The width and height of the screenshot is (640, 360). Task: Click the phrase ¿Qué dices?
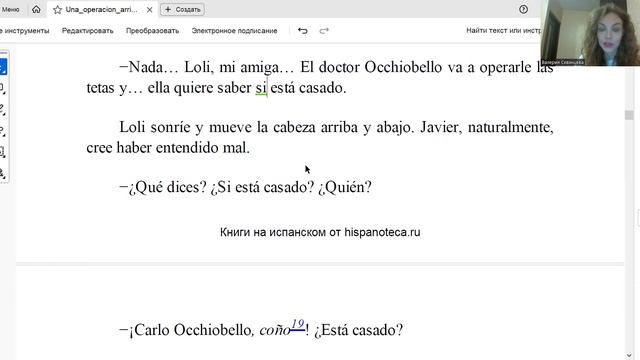click(168, 187)
